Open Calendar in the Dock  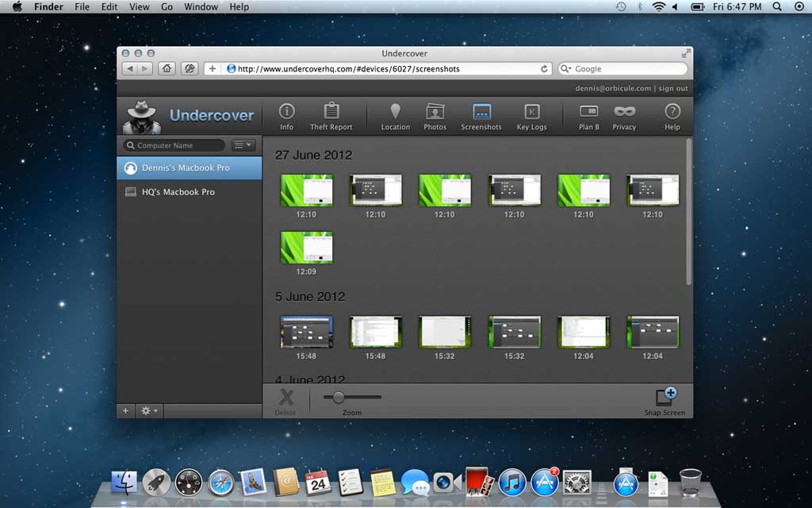click(x=318, y=483)
